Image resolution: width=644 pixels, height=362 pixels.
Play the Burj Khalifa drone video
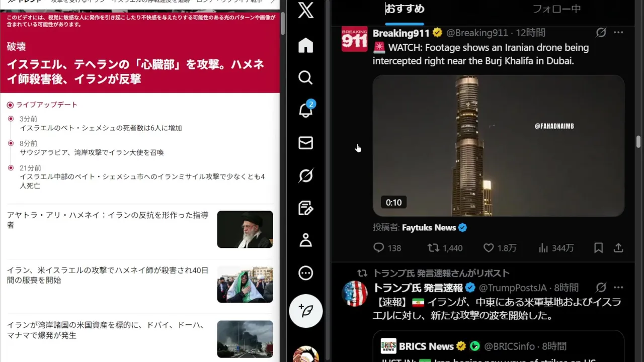(498, 146)
